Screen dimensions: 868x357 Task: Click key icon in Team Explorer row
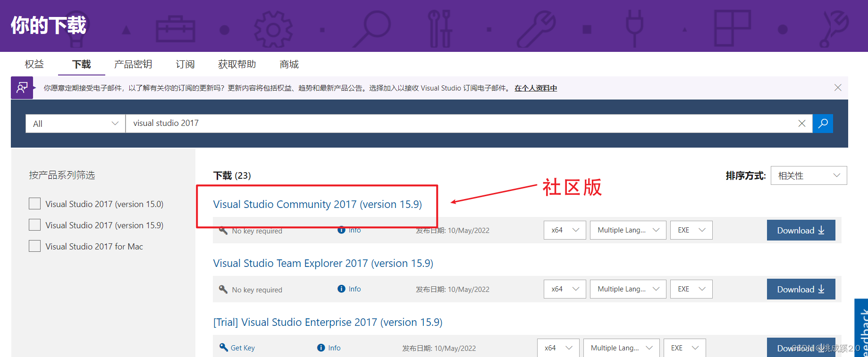pyautogui.click(x=223, y=289)
